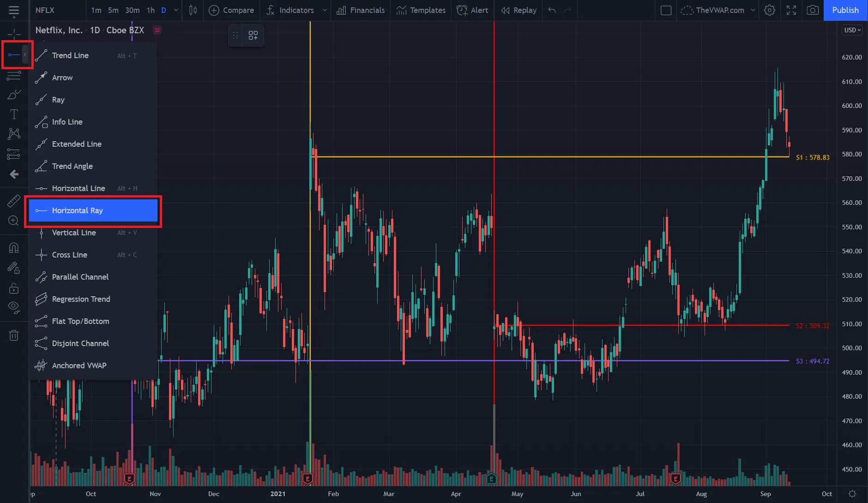Open the chart patterns tool

click(x=14, y=134)
